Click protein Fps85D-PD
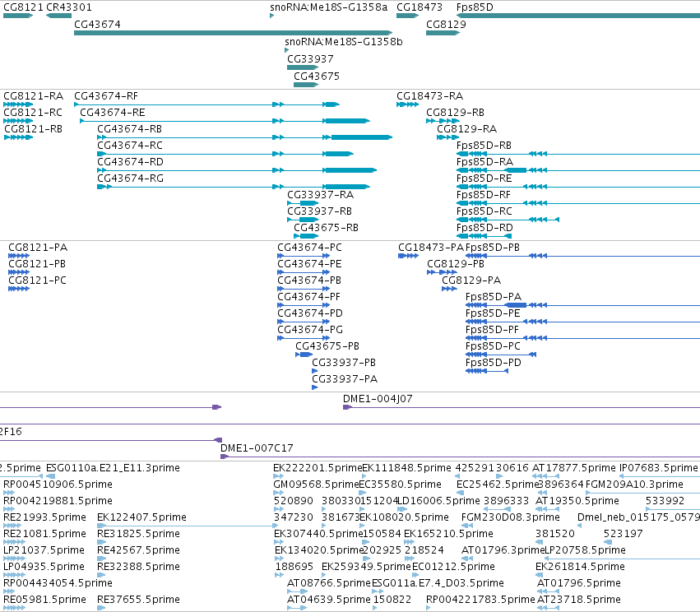The height and width of the screenshot is (612, 700). [493, 364]
